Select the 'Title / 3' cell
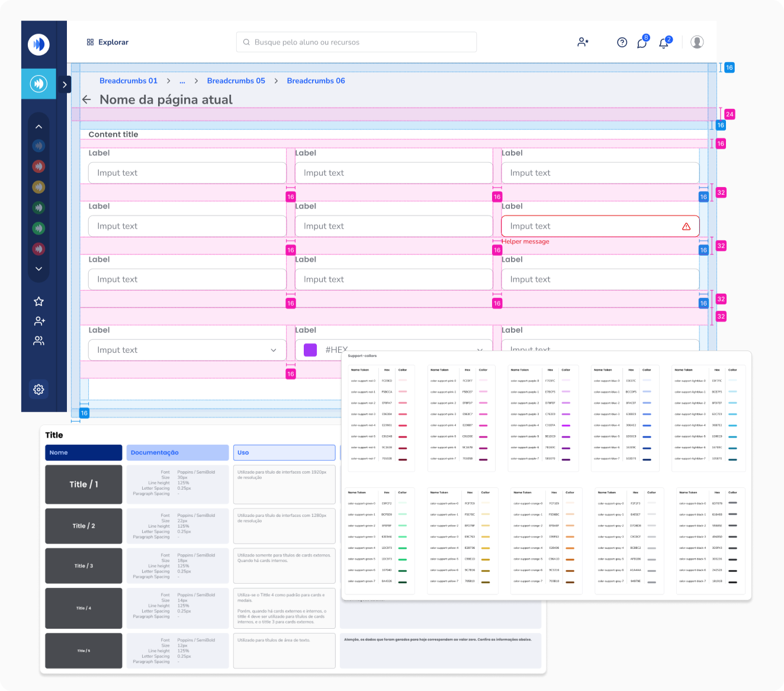The height and width of the screenshot is (691, 784). [83, 566]
